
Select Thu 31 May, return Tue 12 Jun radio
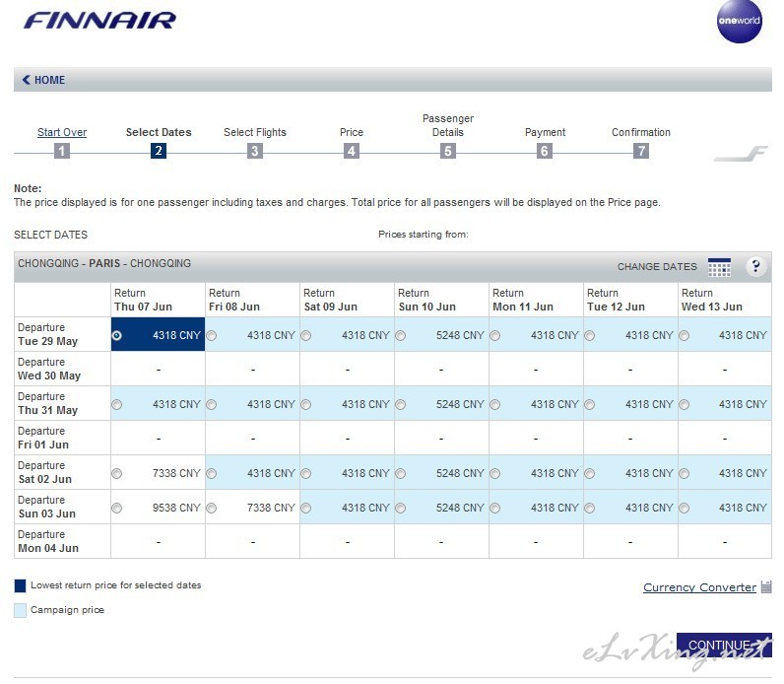click(590, 404)
